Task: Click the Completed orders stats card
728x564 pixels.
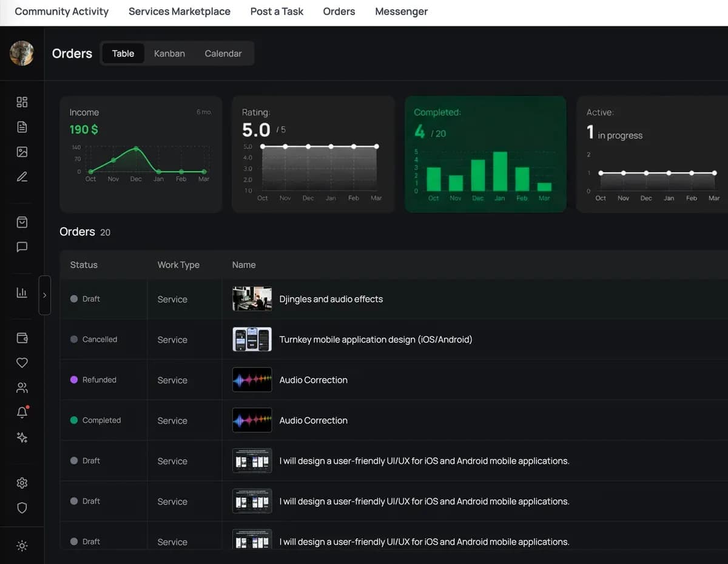Action: pyautogui.click(x=485, y=154)
